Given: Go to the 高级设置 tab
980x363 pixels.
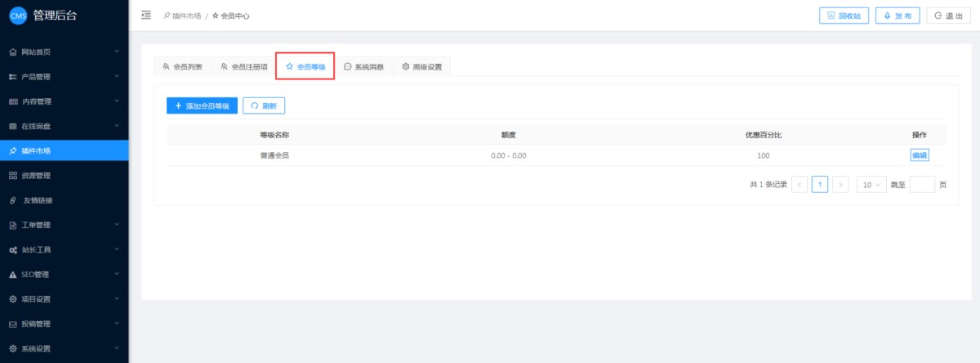Looking at the screenshot, I should [x=422, y=67].
